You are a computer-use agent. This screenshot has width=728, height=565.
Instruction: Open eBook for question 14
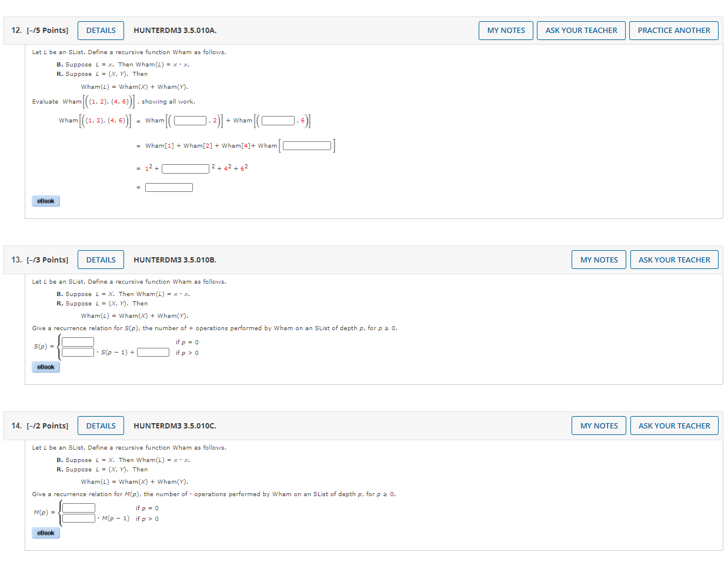coord(46,533)
